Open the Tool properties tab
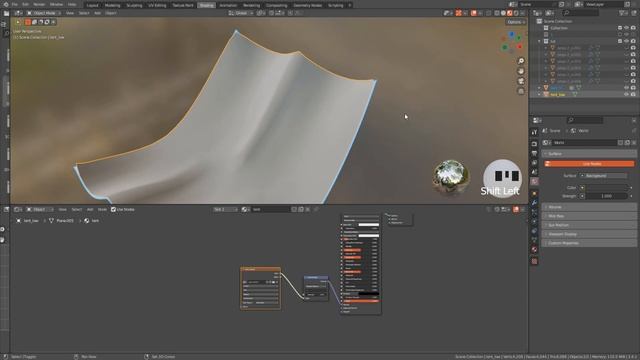This screenshot has width=640, height=360. point(534,132)
